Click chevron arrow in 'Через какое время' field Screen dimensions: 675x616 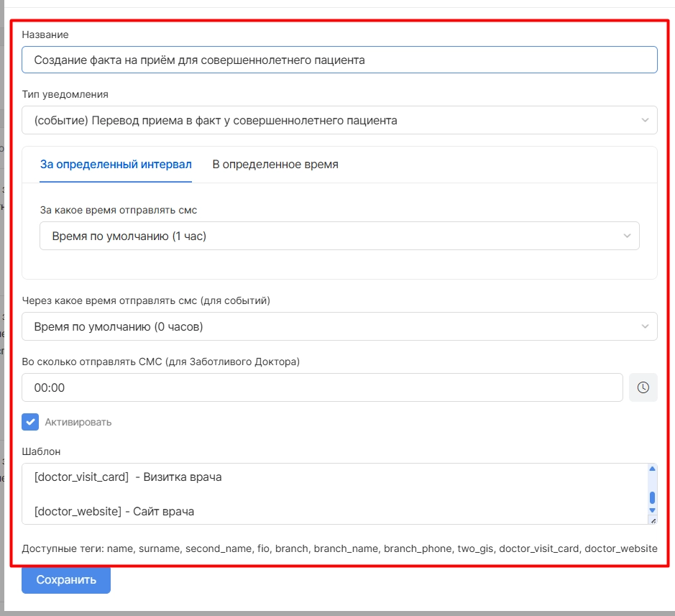[x=644, y=327]
